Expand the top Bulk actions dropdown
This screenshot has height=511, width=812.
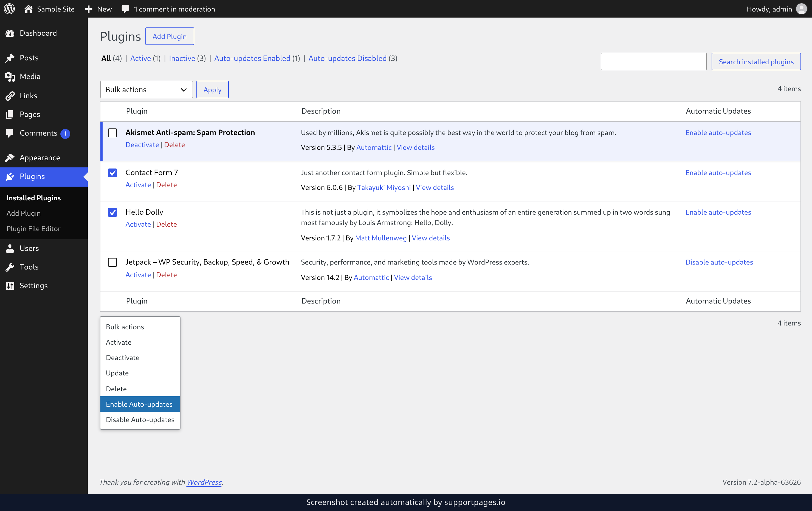coord(146,89)
